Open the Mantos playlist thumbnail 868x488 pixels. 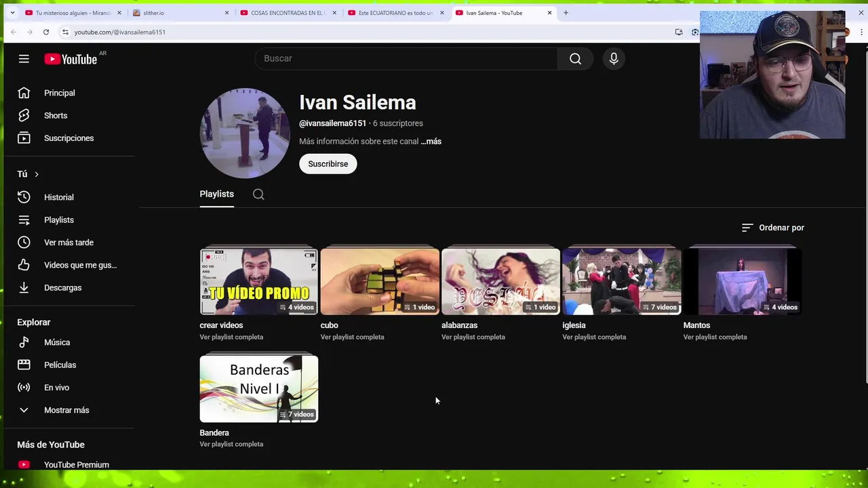743,281
